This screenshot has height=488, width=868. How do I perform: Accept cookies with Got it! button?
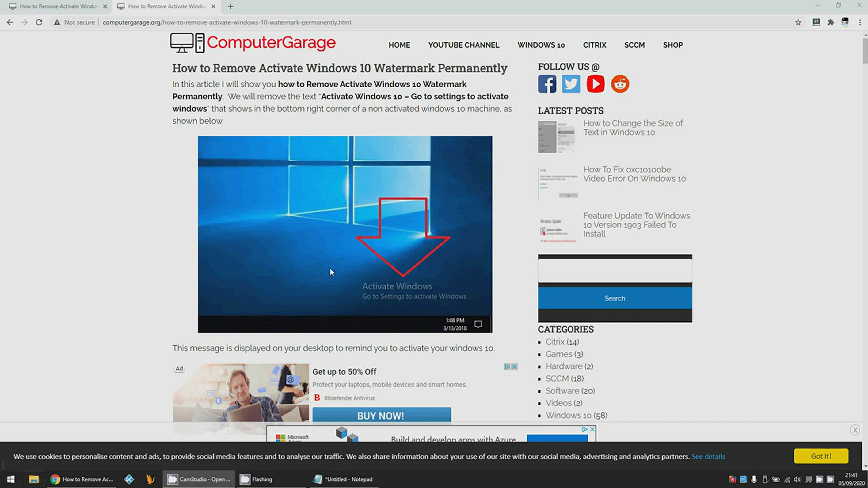point(821,456)
